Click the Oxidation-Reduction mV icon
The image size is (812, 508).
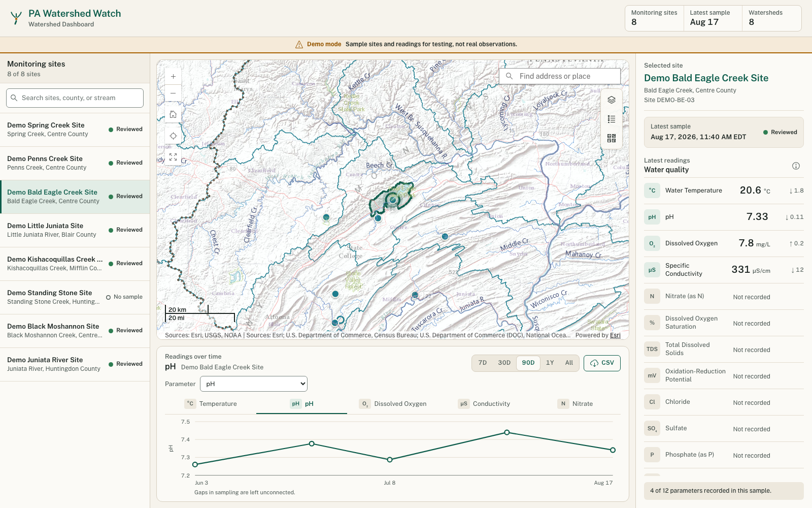click(x=652, y=375)
